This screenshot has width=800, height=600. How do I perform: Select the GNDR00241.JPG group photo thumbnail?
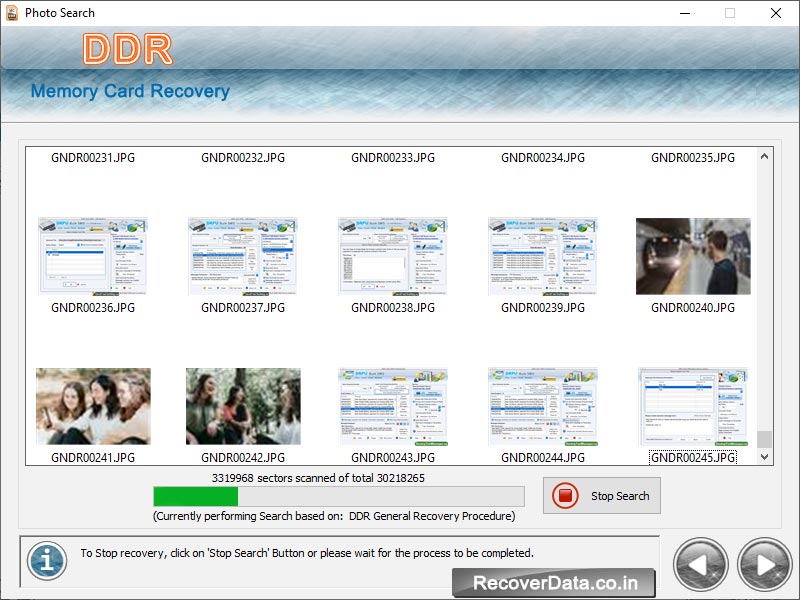[93, 405]
